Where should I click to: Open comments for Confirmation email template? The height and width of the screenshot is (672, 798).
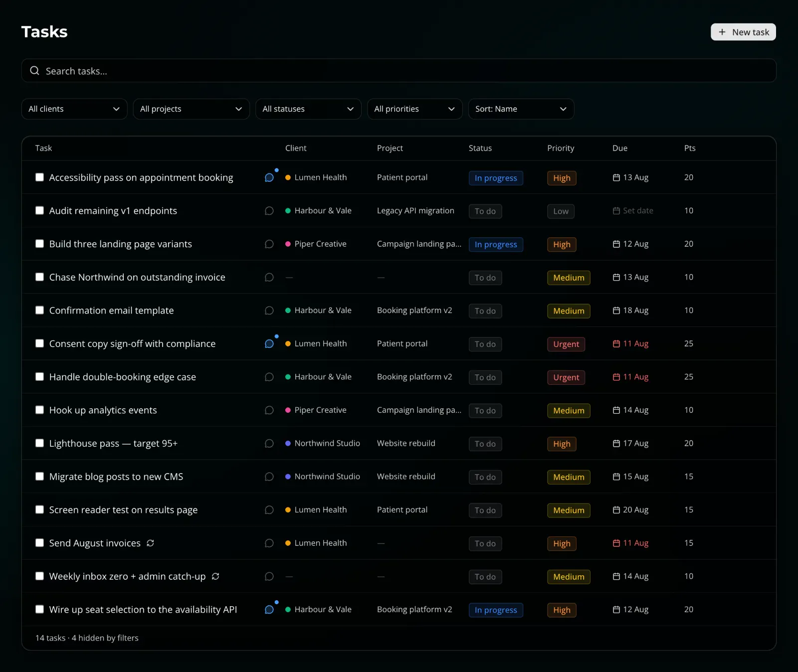coord(269,311)
